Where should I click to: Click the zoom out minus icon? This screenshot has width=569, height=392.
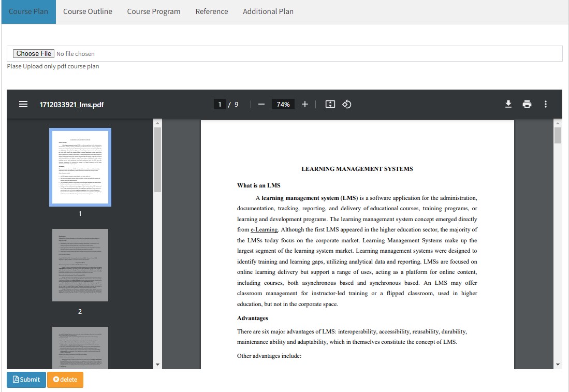click(261, 104)
